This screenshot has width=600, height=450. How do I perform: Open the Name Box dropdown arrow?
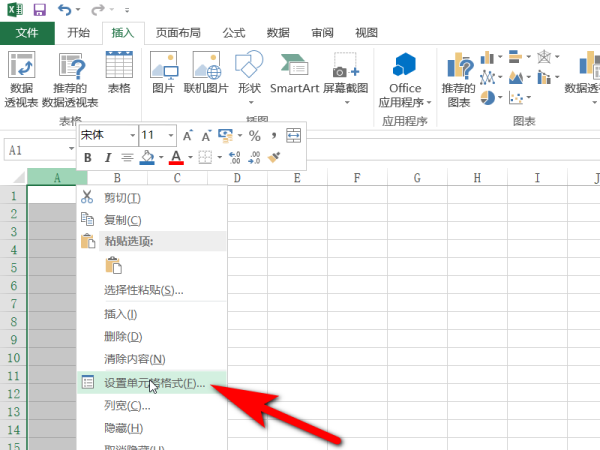point(71,148)
